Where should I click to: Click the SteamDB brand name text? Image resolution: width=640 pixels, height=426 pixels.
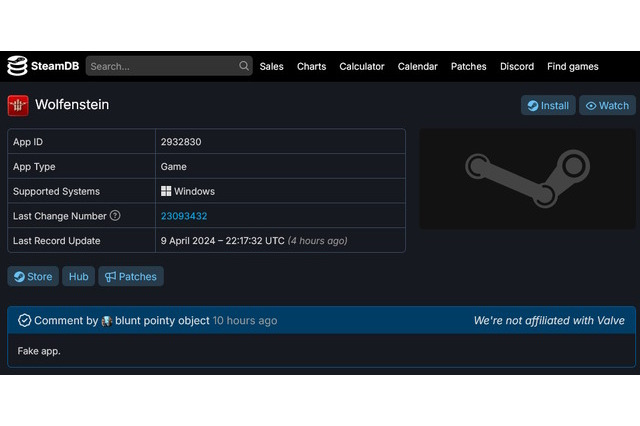pos(55,66)
